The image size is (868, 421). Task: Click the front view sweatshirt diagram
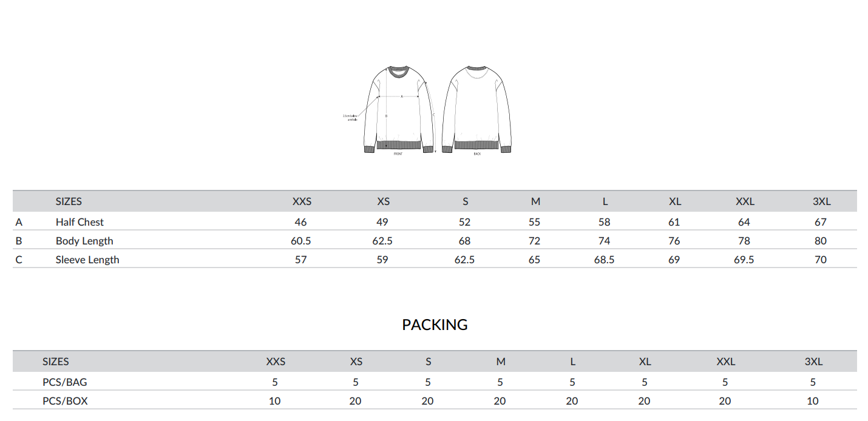[x=398, y=109]
